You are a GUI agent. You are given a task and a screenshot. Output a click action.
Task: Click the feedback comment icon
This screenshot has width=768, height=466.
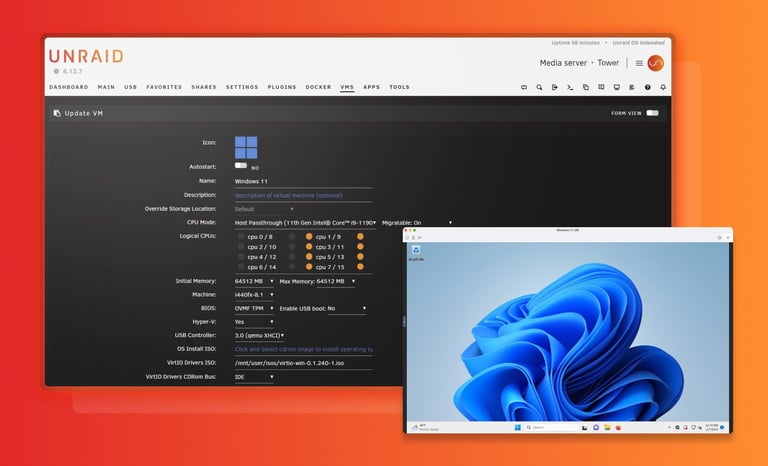(x=601, y=87)
